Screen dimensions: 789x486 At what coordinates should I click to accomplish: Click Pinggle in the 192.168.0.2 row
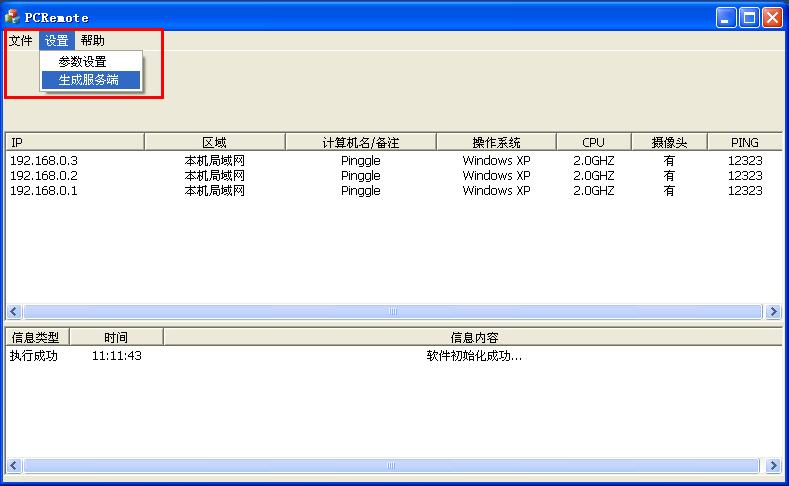click(361, 176)
